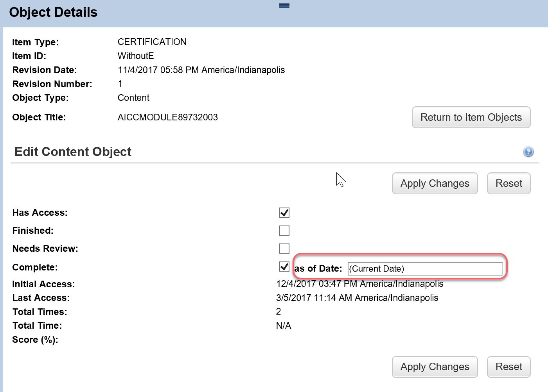Click the as of Date label
548x392 pixels.
point(318,268)
